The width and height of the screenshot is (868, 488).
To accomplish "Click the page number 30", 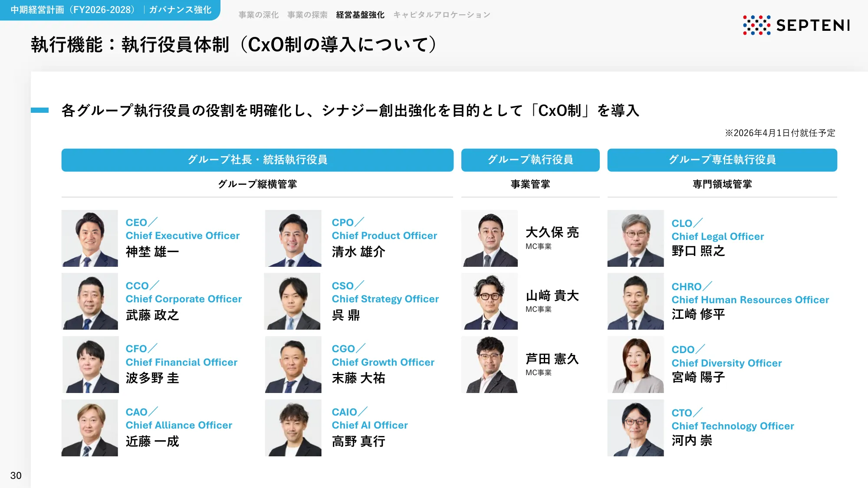I will 16,475.
